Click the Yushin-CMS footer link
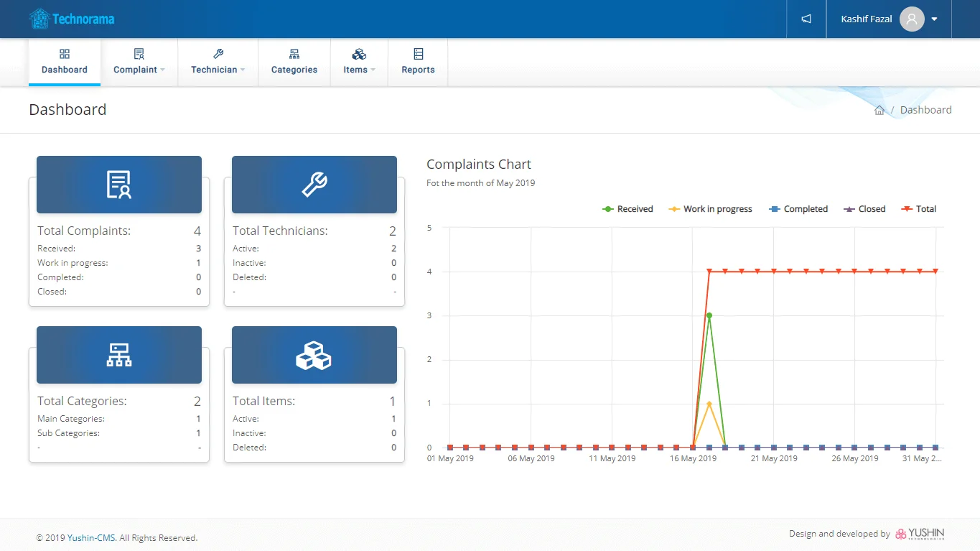The width and height of the screenshot is (980, 551). (x=91, y=538)
